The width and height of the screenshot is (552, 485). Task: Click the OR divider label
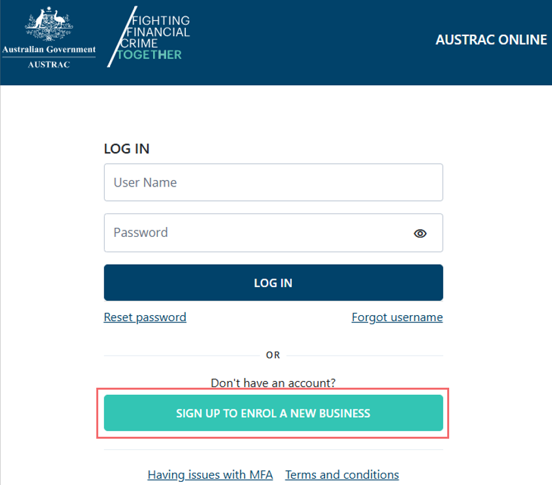click(273, 355)
